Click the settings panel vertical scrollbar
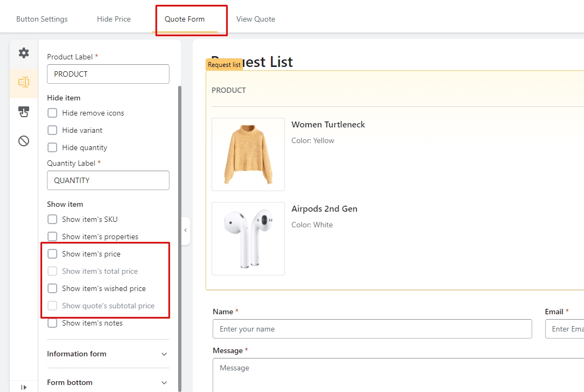The height and width of the screenshot is (392, 584). click(179, 216)
